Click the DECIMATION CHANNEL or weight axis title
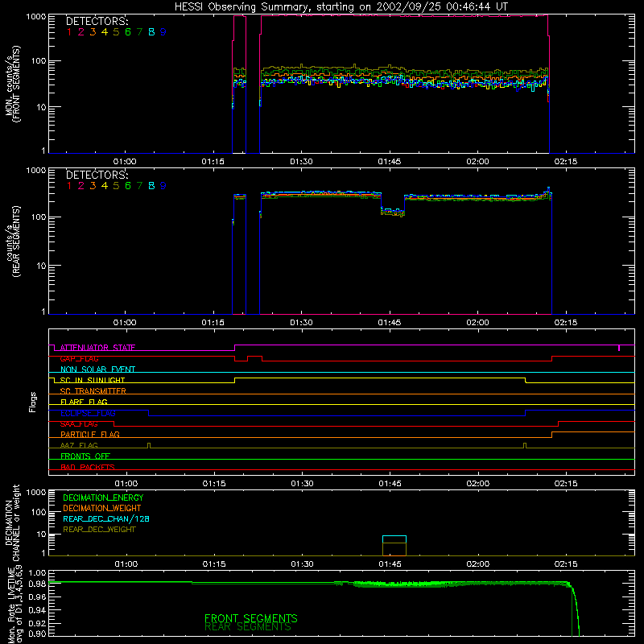This screenshot has height=644, width=644. pyautogui.click(x=12, y=522)
